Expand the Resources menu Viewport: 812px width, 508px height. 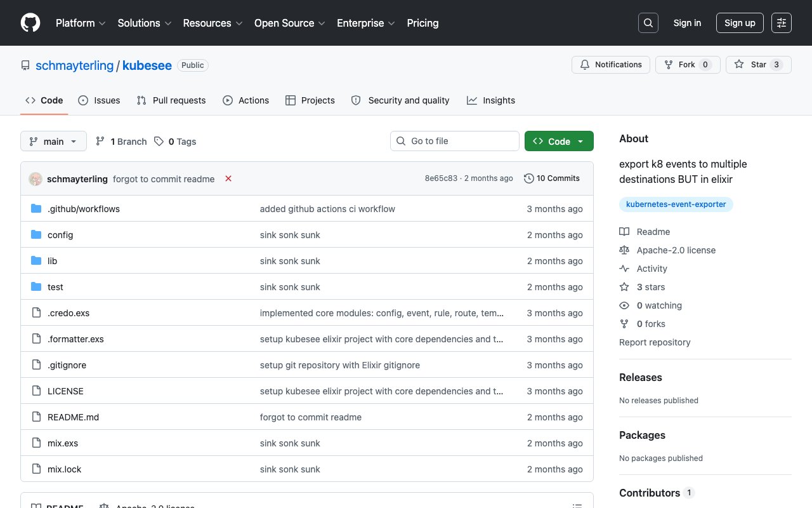[213, 23]
